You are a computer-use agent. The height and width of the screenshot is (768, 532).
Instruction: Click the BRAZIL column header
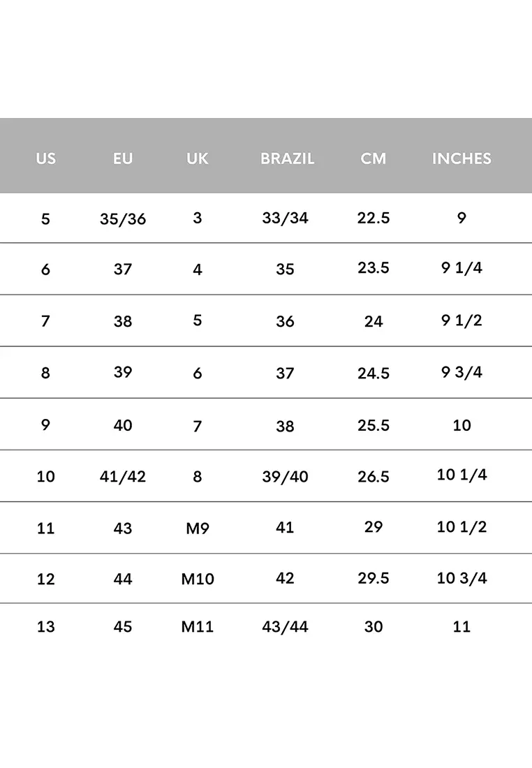pos(287,158)
